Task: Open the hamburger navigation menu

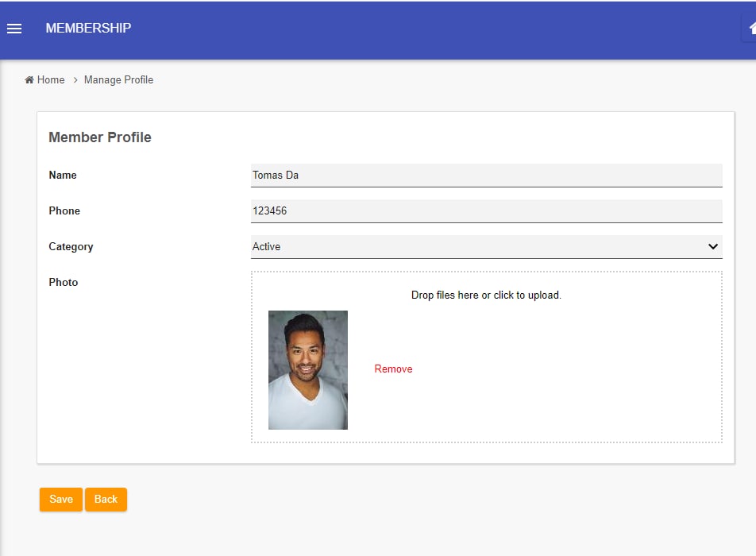Action: coord(14,29)
